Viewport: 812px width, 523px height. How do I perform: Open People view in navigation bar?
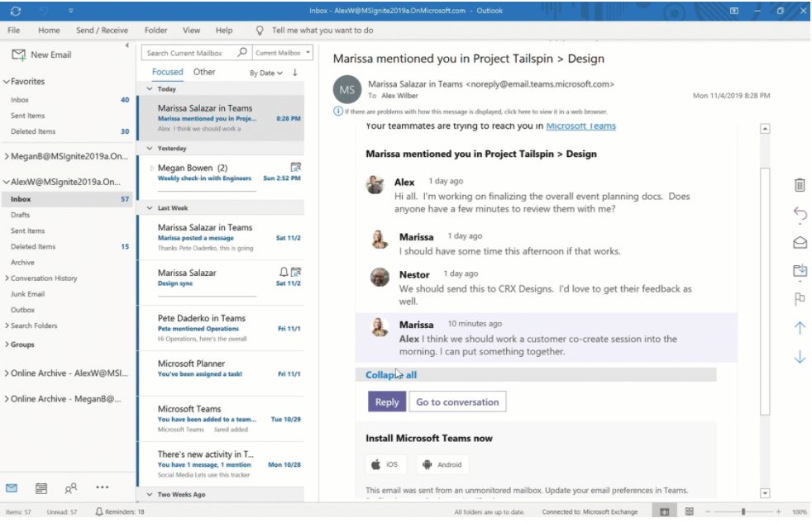click(x=71, y=488)
